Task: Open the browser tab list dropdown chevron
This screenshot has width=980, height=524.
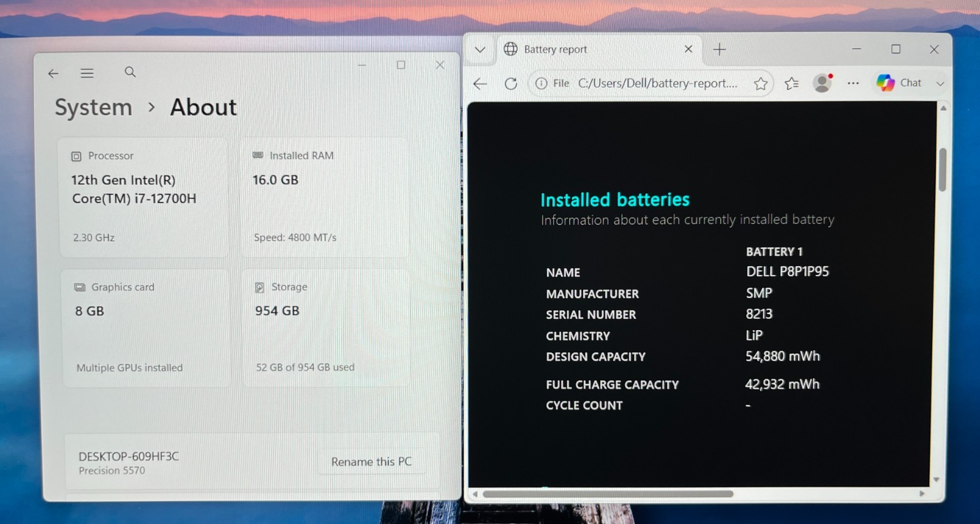Action: tap(480, 50)
